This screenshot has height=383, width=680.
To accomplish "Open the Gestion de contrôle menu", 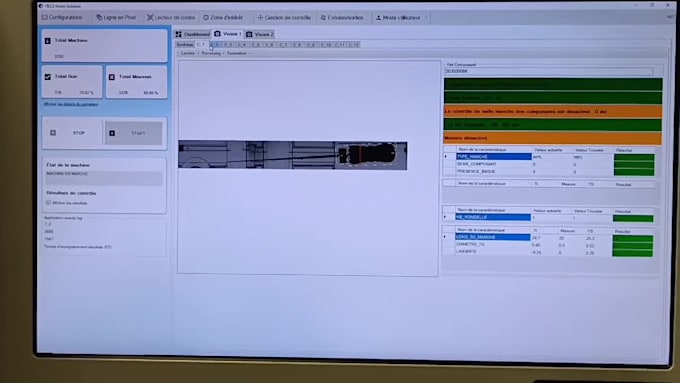I will 284,18.
